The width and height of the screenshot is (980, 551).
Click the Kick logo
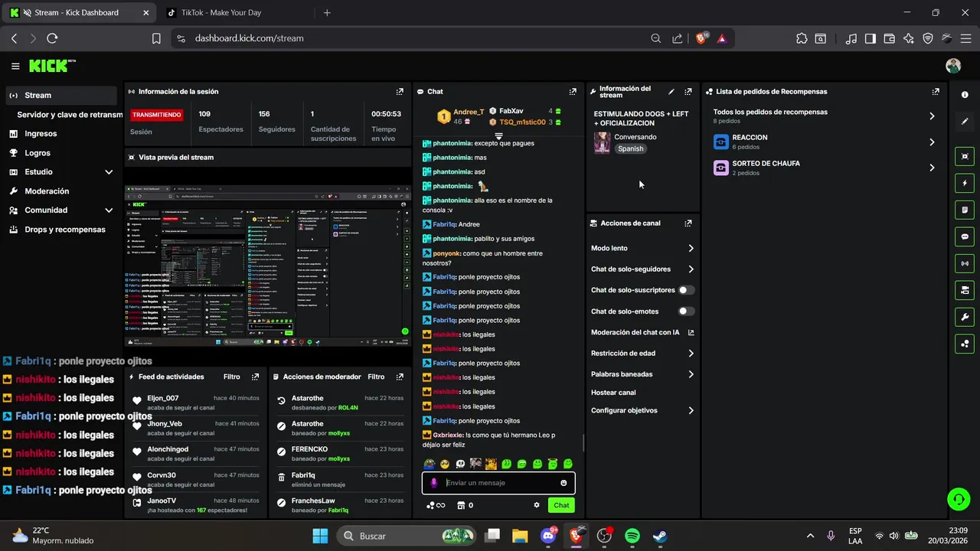pos(52,66)
